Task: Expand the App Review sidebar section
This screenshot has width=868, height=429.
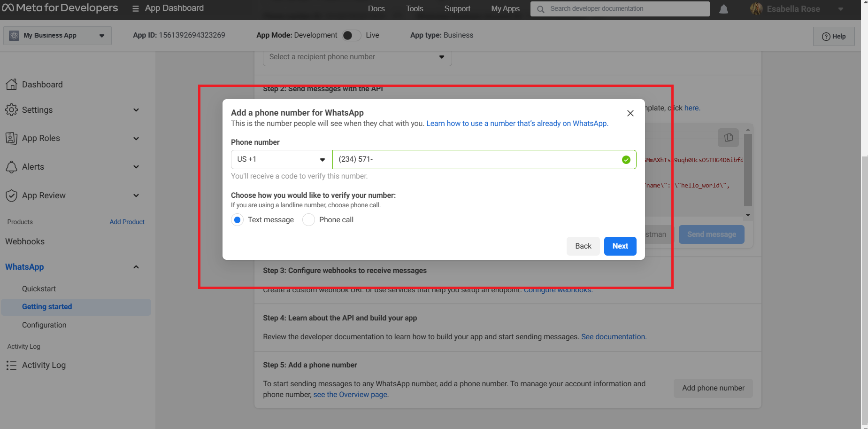Action: click(x=136, y=195)
